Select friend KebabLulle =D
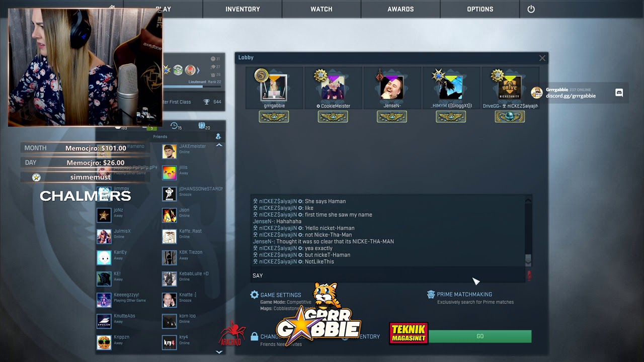 pyautogui.click(x=192, y=279)
